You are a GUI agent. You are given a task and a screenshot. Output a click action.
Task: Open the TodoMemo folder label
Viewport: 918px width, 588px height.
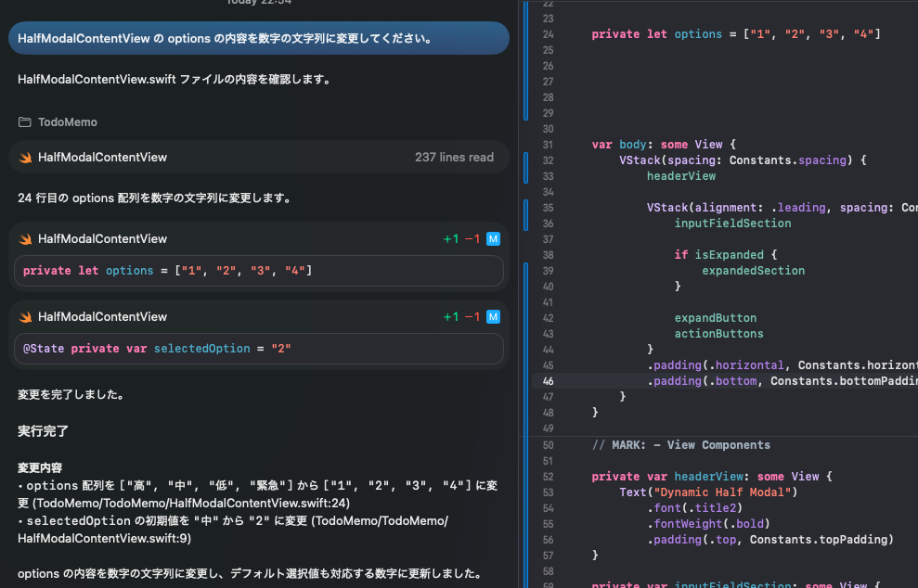click(x=68, y=122)
